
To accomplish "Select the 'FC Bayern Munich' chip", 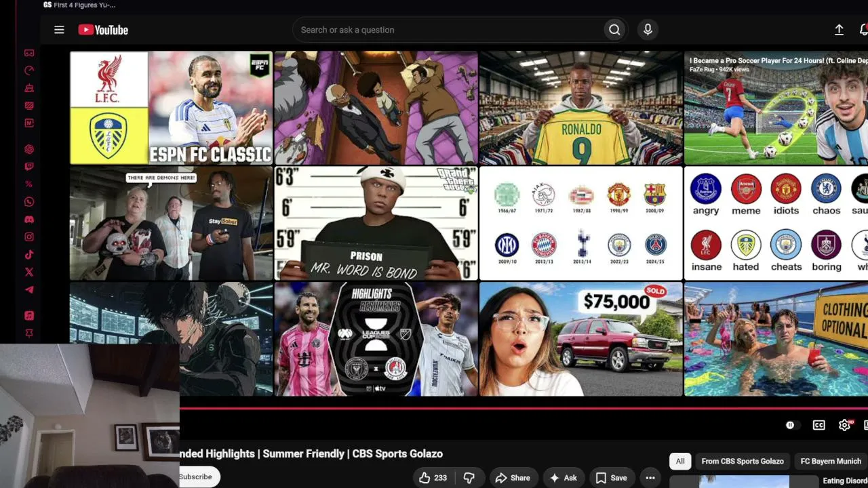I will [x=831, y=462].
